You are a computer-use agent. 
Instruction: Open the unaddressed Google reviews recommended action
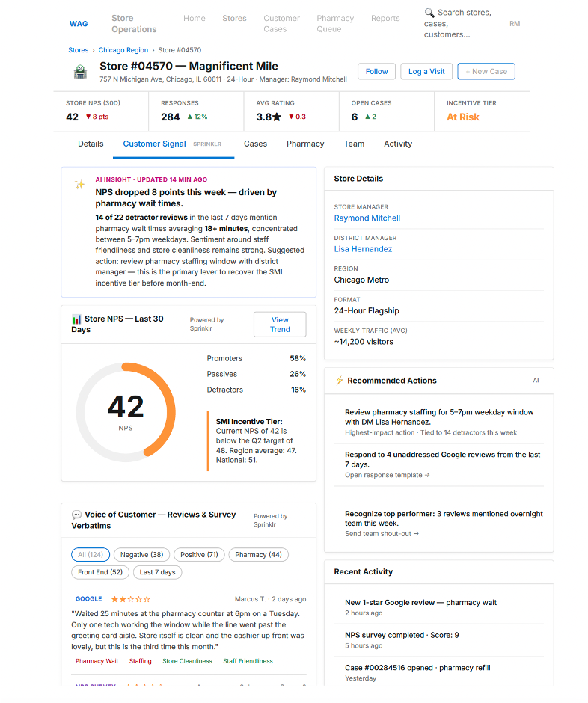[x=440, y=465]
